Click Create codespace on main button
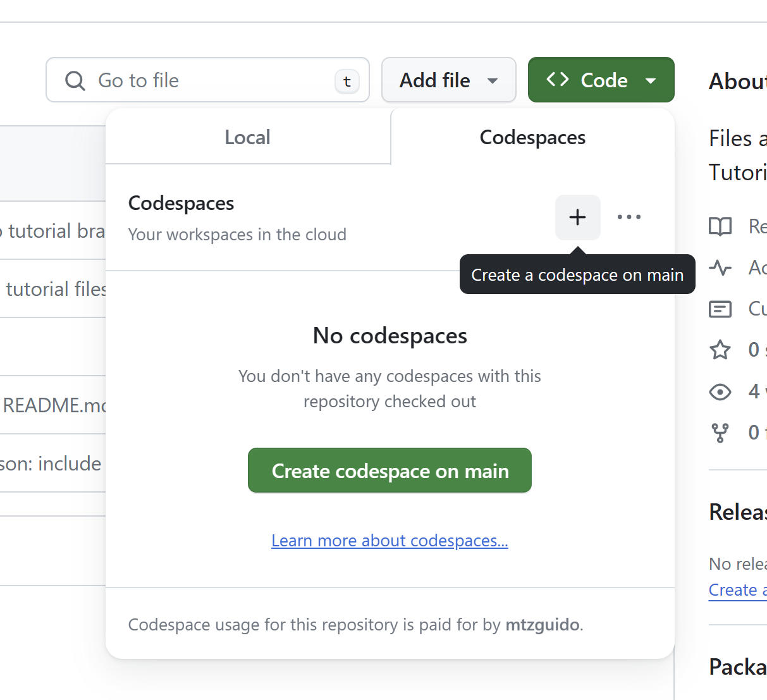Viewport: 767px width, 700px height. (390, 470)
